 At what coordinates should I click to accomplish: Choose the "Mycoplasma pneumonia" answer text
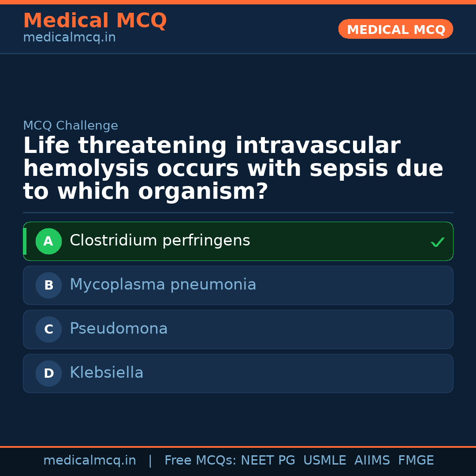coord(163,285)
